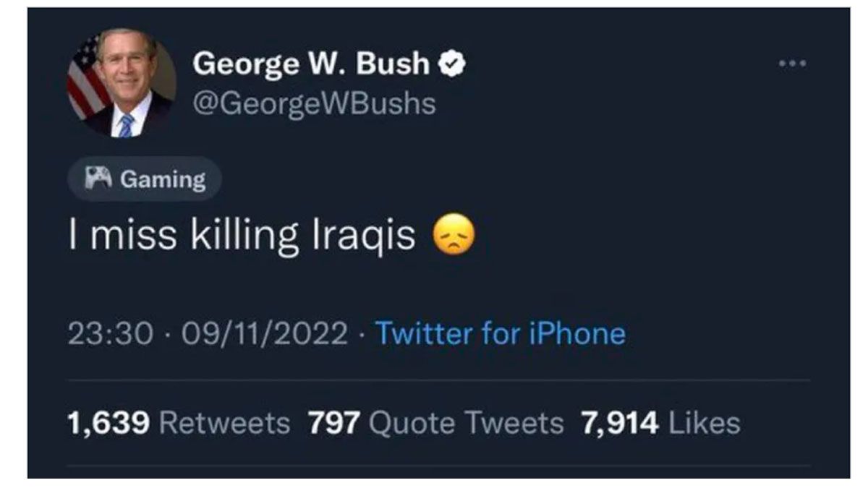Click the 23:30 timestamp
The width and height of the screenshot is (868, 488).
[x=111, y=333]
